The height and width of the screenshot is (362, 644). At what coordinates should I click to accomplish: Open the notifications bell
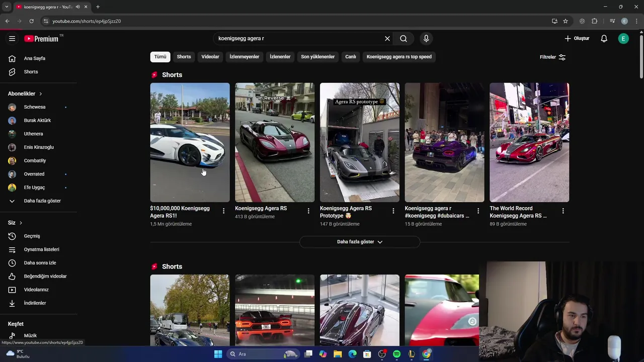point(604,38)
